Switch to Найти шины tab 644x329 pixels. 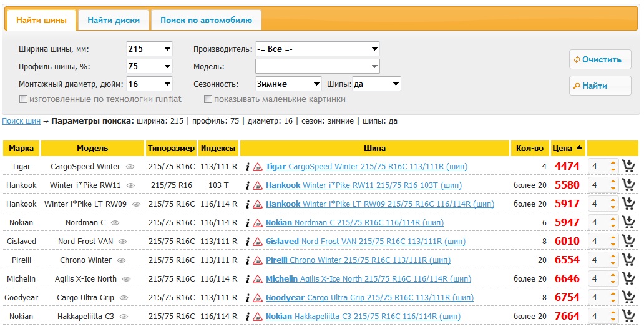[x=41, y=20]
